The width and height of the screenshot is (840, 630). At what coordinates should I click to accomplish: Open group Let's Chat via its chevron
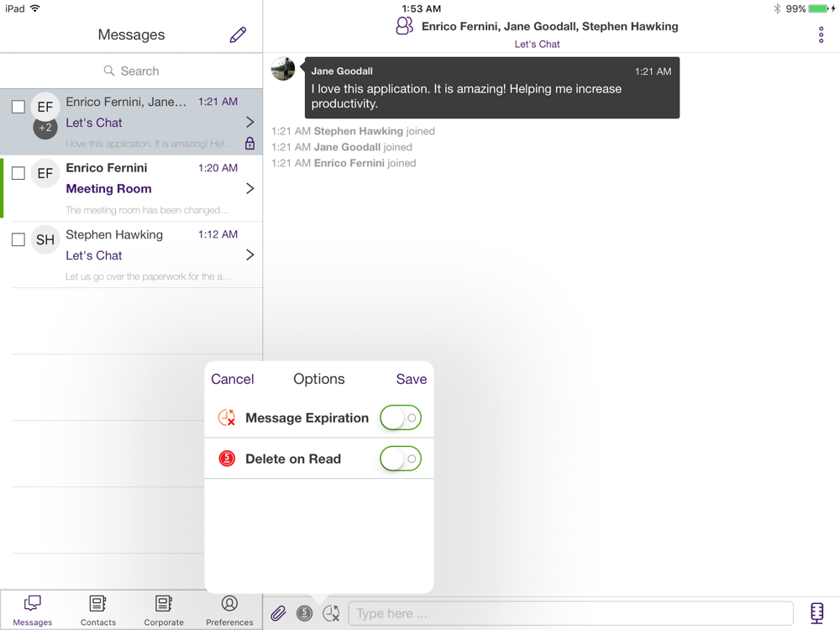click(x=249, y=122)
